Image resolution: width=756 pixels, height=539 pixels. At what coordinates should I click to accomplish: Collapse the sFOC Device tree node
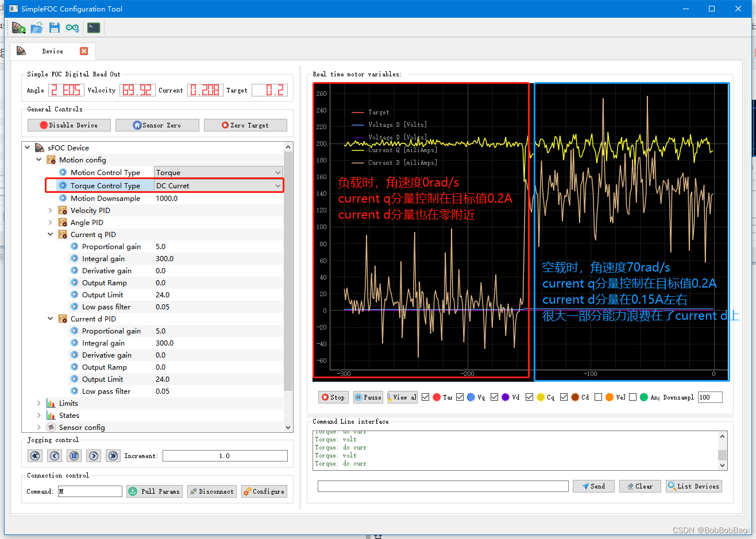pos(28,148)
